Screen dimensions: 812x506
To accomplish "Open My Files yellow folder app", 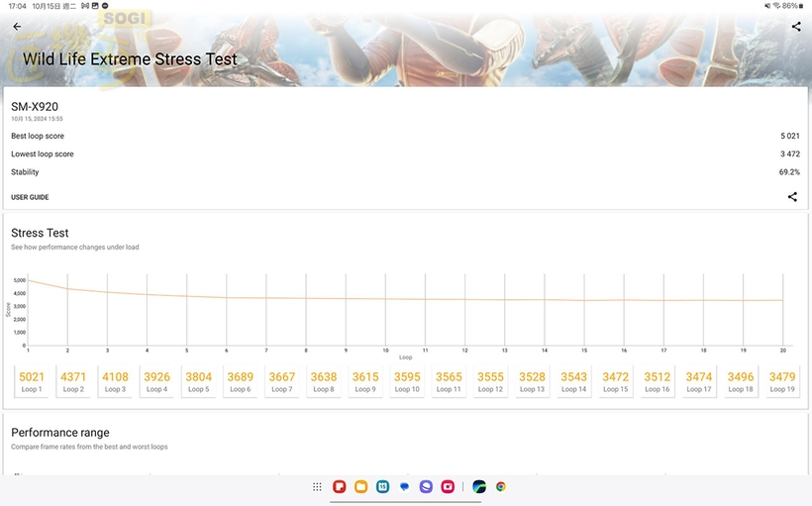I will [360, 486].
